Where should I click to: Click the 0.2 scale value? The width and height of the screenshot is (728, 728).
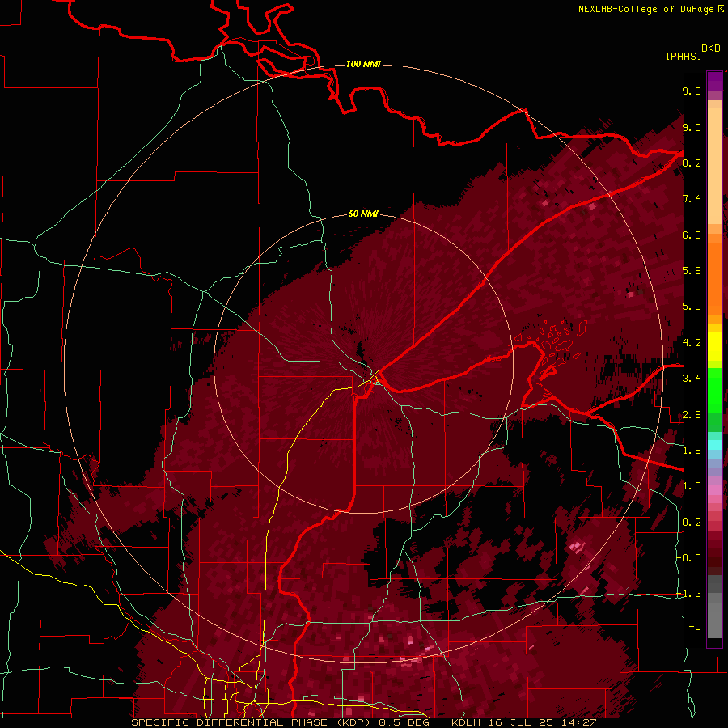coord(692,523)
